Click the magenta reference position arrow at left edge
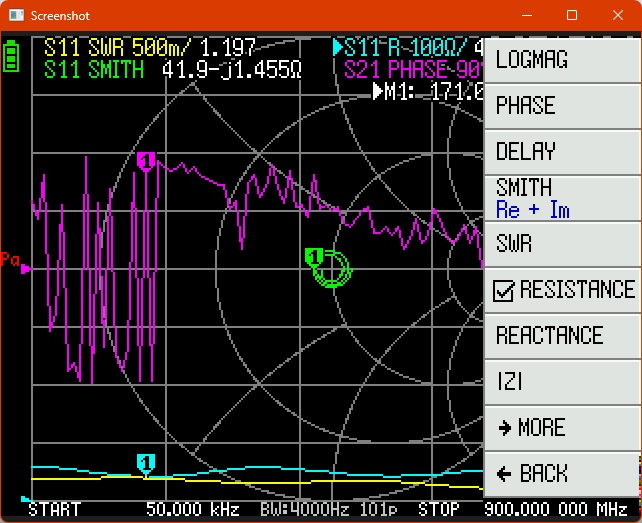 [x=26, y=268]
